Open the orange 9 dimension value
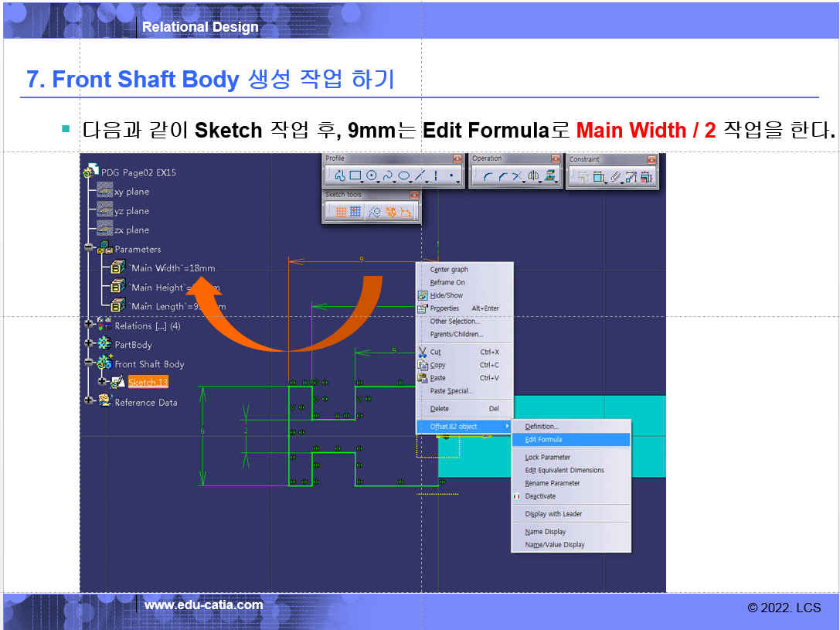 (x=361, y=259)
